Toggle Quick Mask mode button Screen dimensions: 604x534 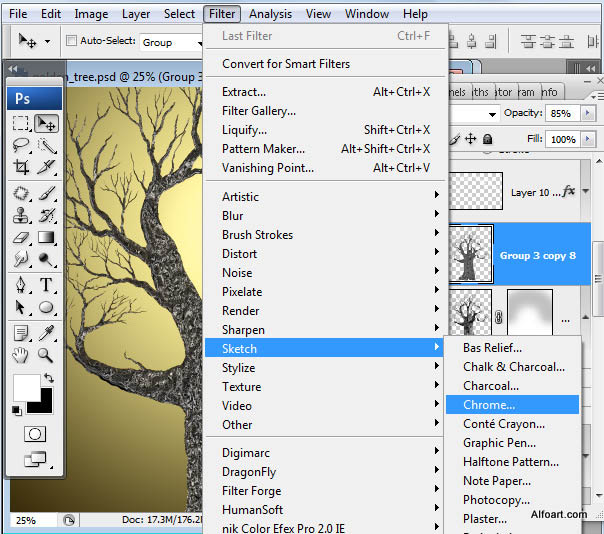(35, 434)
